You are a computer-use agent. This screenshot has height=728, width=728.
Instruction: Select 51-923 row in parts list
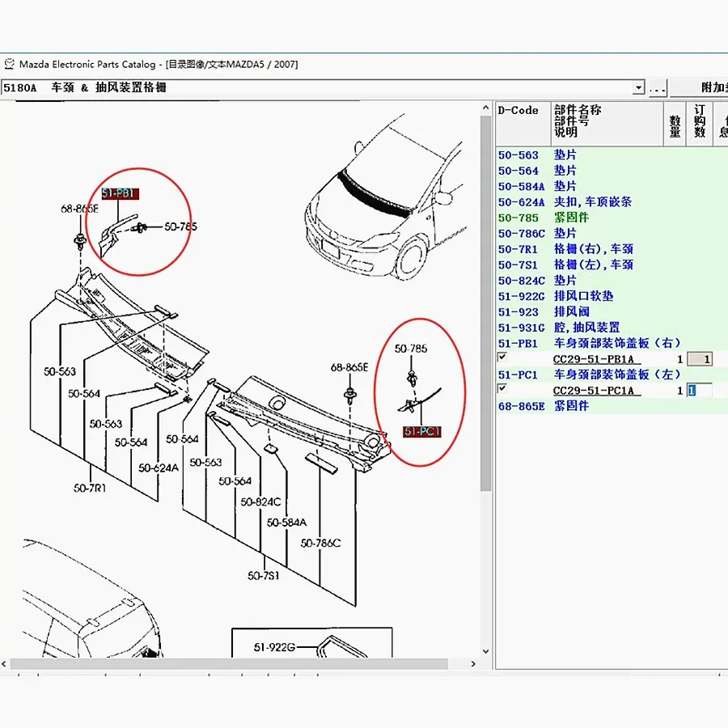(x=518, y=311)
